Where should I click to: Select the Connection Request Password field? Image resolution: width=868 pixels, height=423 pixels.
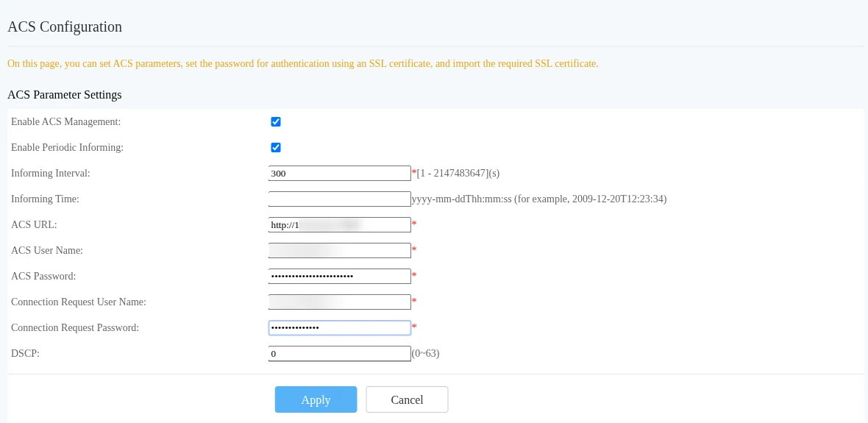click(x=339, y=328)
